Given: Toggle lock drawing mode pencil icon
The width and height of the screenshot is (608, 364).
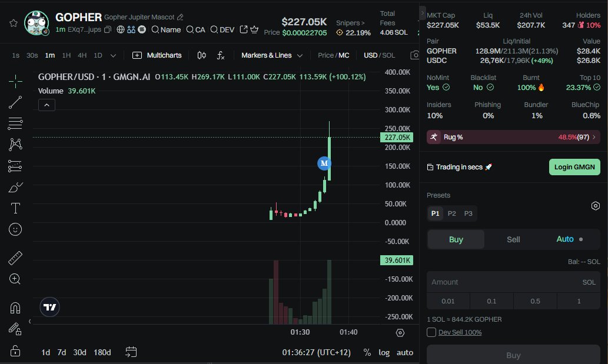Looking at the screenshot, I should 15,329.
